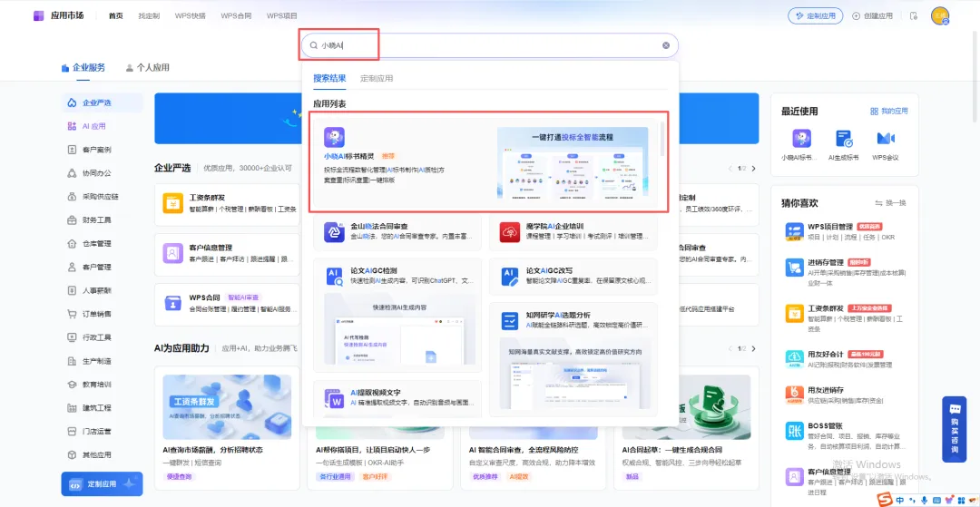Viewport: 980px width, 507px height.
Task: Click the 客户信息管理 icon under 企业严选
Action: [x=173, y=253]
